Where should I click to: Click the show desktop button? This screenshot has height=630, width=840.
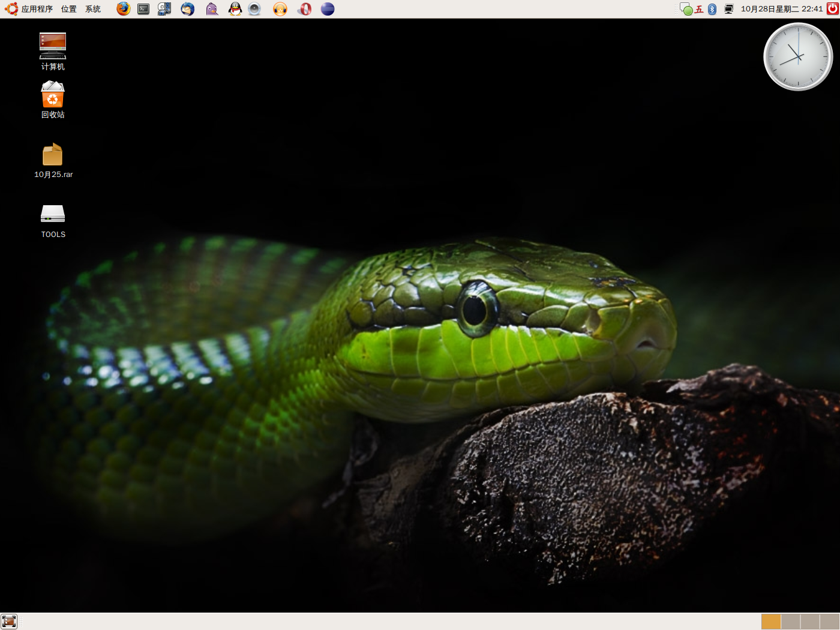9,622
